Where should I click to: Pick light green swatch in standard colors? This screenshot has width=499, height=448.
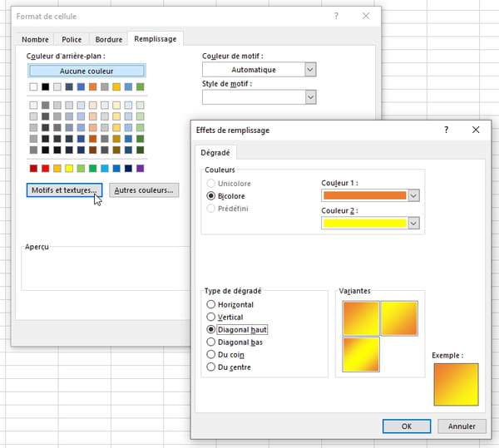click(x=81, y=168)
